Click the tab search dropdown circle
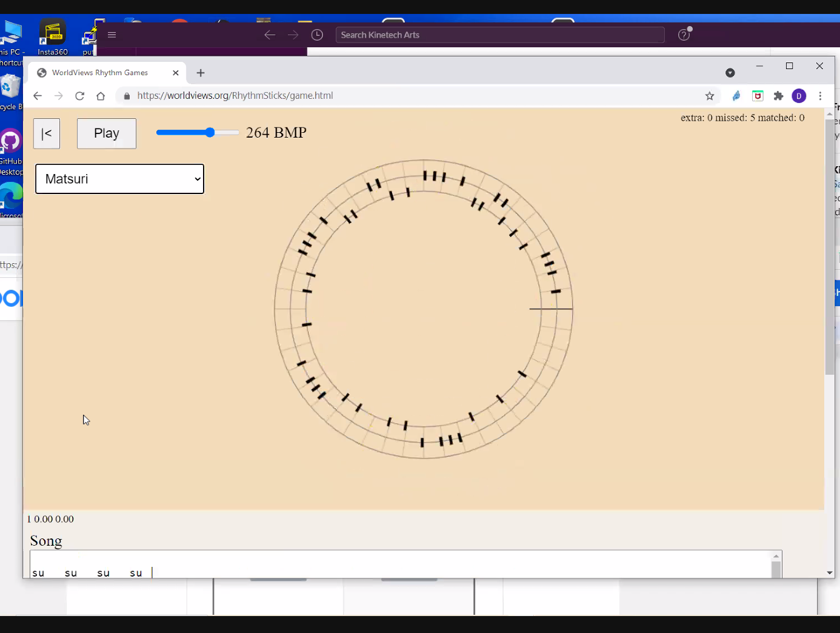The width and height of the screenshot is (840, 633). tap(730, 73)
